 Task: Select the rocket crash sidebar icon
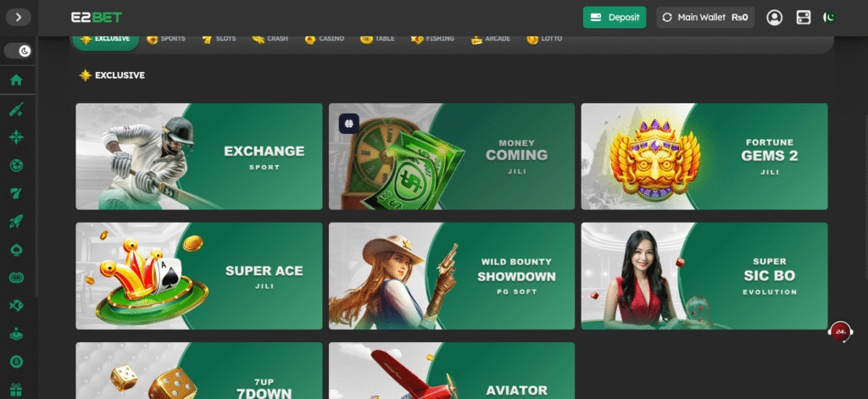[x=17, y=222]
